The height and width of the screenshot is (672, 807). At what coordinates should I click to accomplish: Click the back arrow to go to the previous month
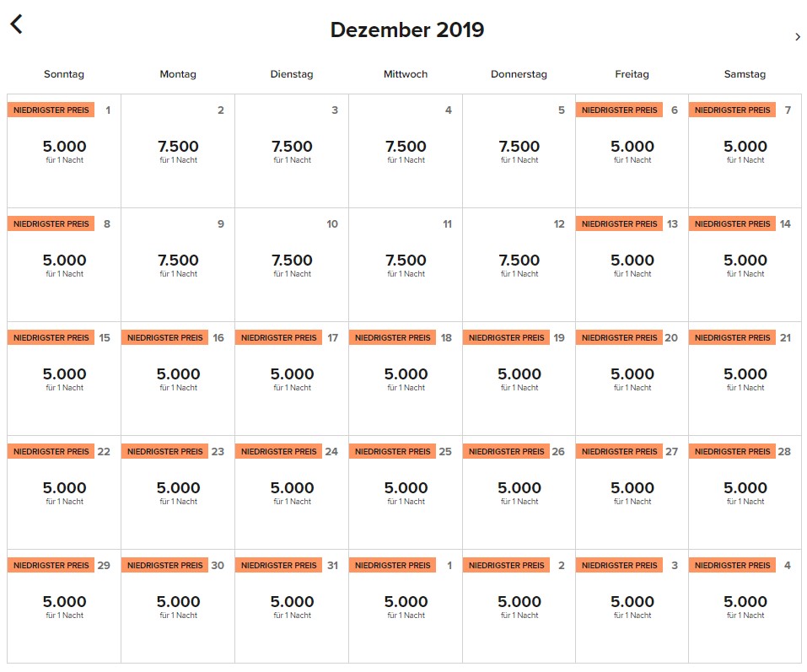tap(16, 24)
